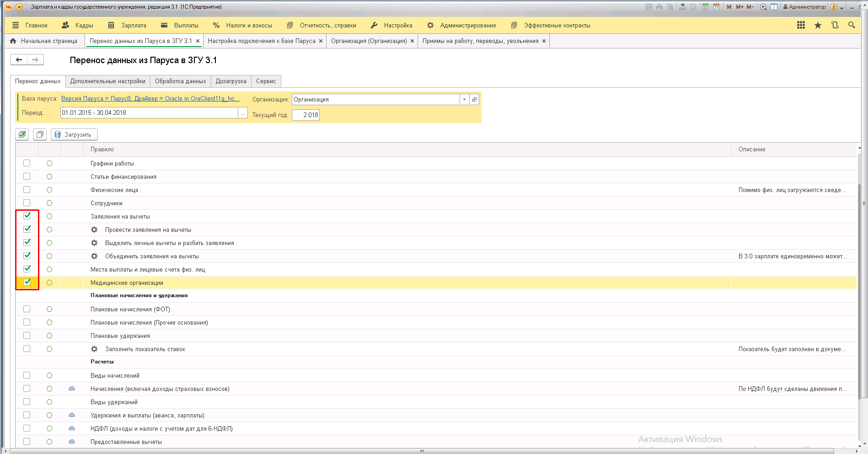Expand the Организация dropdown arrow

pyautogui.click(x=464, y=99)
